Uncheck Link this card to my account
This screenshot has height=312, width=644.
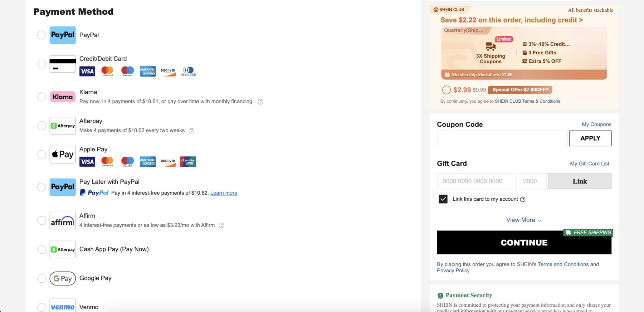coord(443,199)
